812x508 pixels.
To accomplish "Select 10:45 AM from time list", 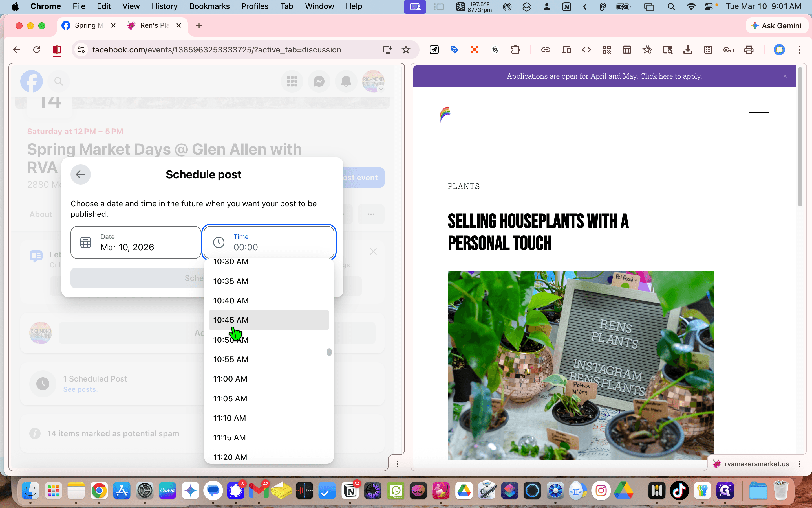I will click(269, 320).
